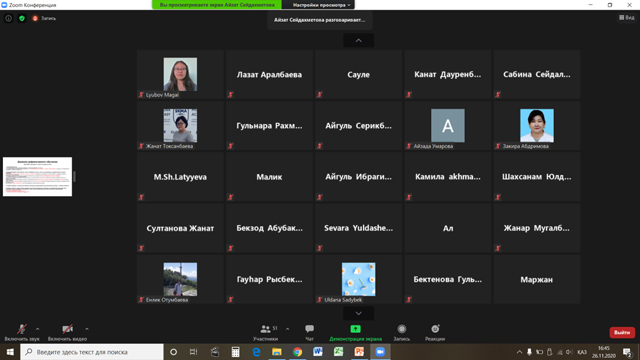Open the Чат chat panel

309,332
